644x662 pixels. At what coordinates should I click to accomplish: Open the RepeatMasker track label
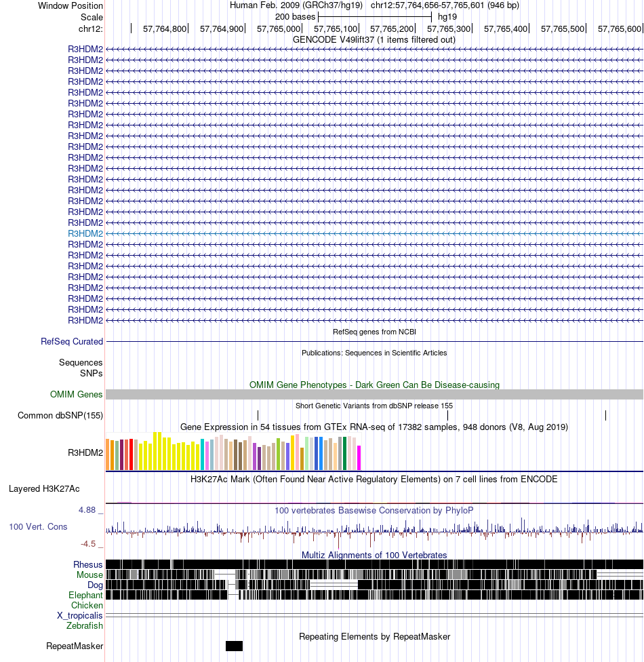coord(75,646)
